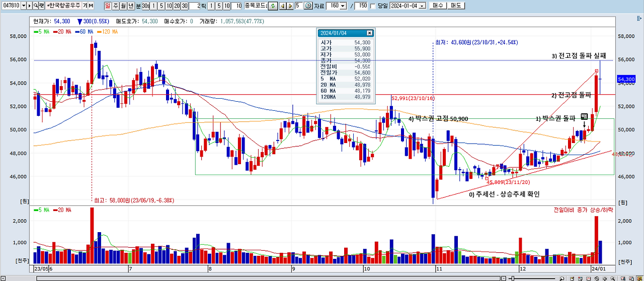Toggle the 당일 checkbox
The height and width of the screenshot is (281, 644).
(x=373, y=6)
